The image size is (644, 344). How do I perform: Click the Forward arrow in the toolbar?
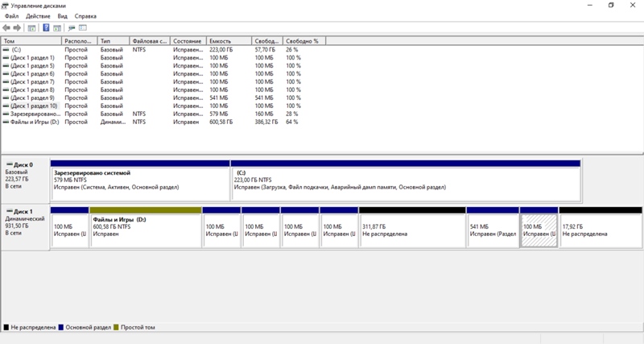[x=17, y=28]
